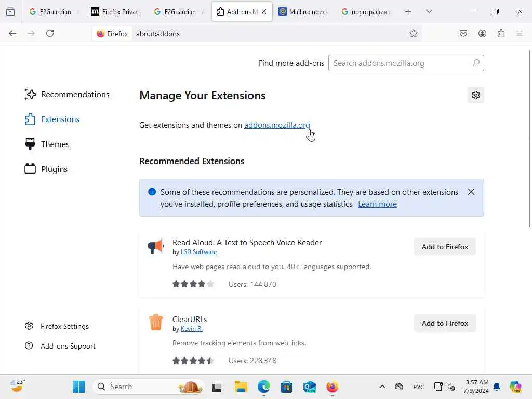Image resolution: width=532 pixels, height=399 pixels.
Task: Open Outlook from the taskbar
Action: 310,387
